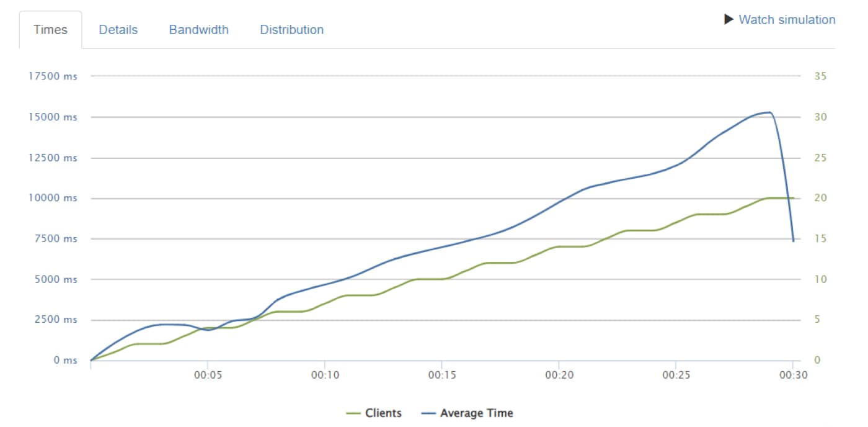Switch to the Times tab

click(x=50, y=30)
